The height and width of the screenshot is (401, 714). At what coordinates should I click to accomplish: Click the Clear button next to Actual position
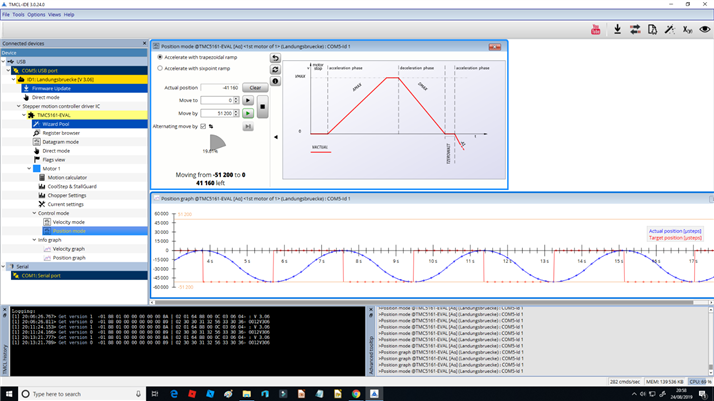pyautogui.click(x=255, y=88)
